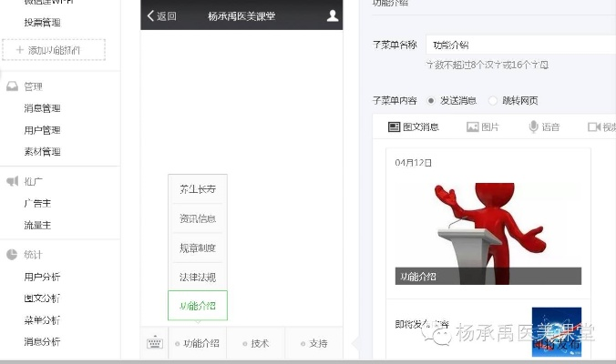Open 流量主 in sidebar
Screen dimensions: 616x364
coord(37,225)
